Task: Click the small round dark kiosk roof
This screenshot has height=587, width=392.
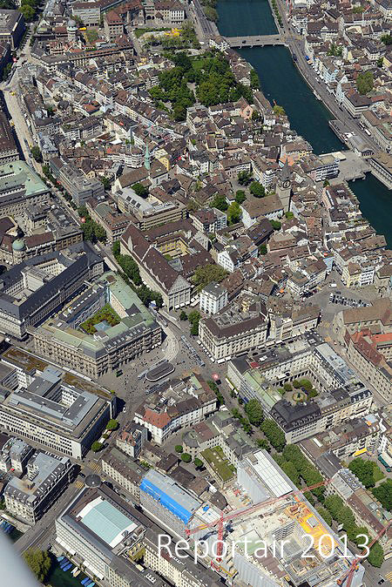Action: 93,480
